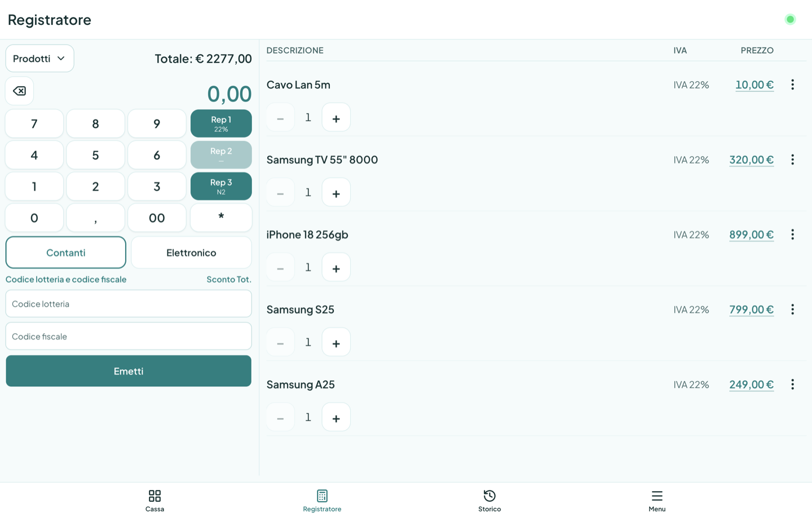Viewport: 812px width, 517px height.
Task: Edit the 249,00 € Samsung A25 price
Action: 752,385
